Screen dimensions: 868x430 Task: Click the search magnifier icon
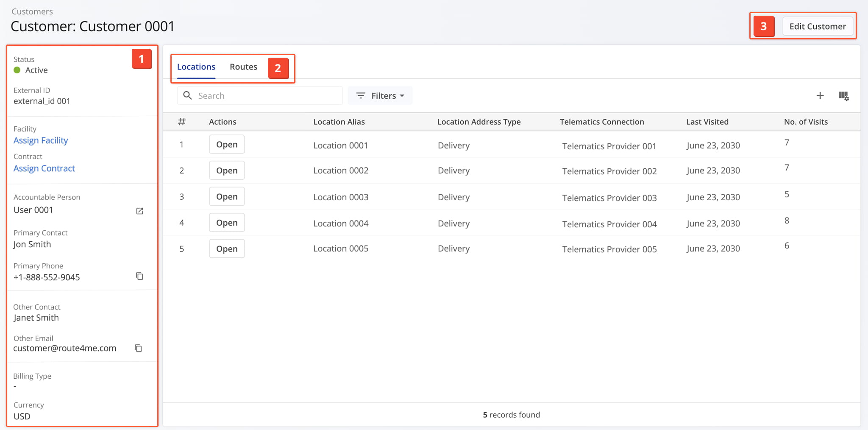pyautogui.click(x=187, y=95)
